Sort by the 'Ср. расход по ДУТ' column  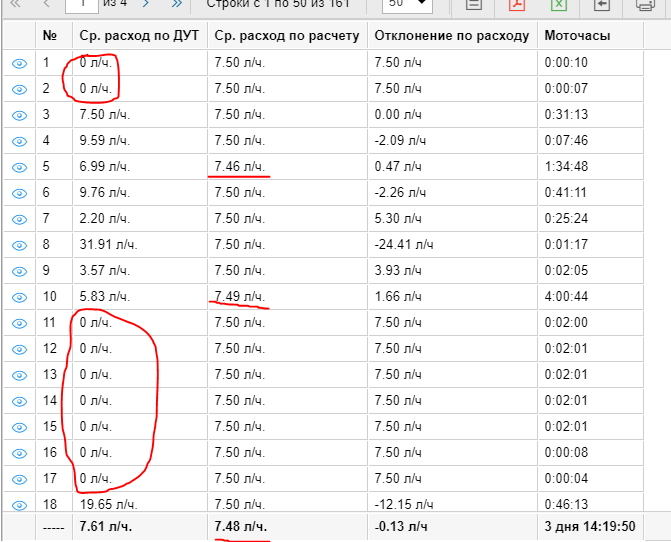(139, 36)
